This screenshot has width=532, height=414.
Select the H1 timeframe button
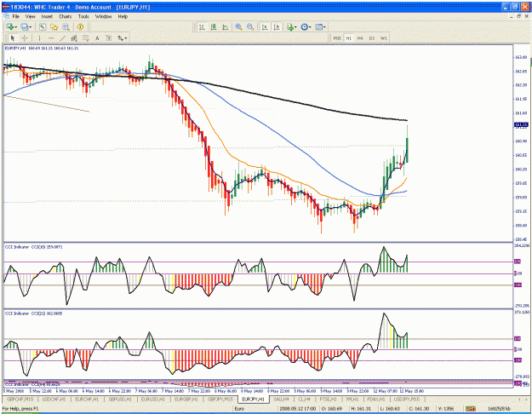tap(348, 38)
